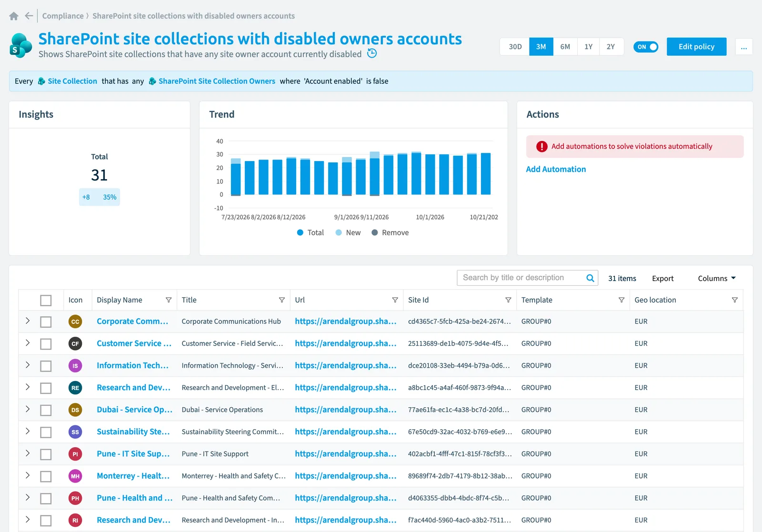Click the PI avatar for Pune IT Site Support

[75, 454]
